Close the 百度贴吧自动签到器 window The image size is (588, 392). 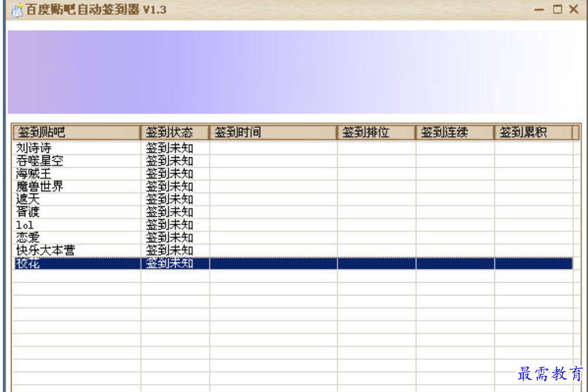pyautogui.click(x=574, y=9)
